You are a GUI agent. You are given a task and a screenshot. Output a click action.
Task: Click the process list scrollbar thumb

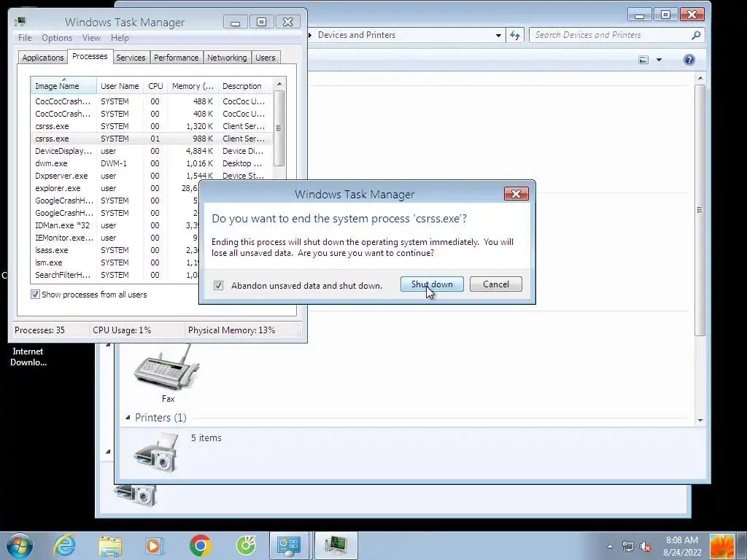coord(279,128)
